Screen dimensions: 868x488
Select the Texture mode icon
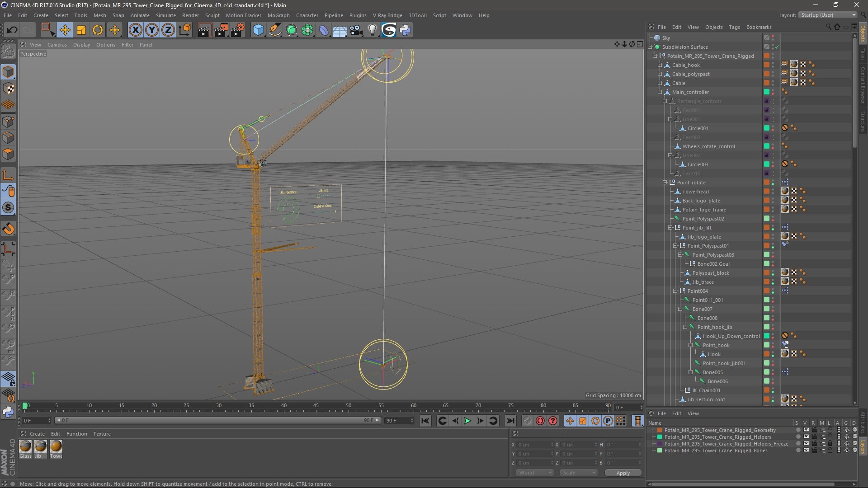pyautogui.click(x=8, y=89)
